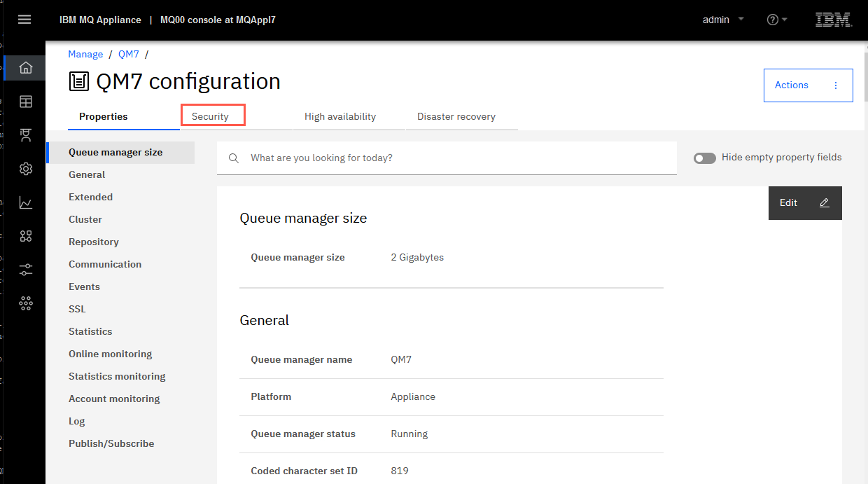Select Queue manager size in side list

[x=120, y=153]
